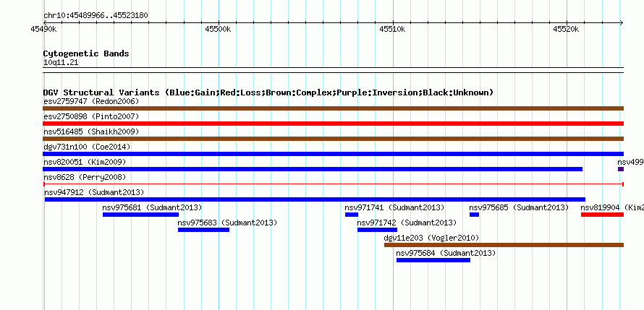The width and height of the screenshot is (644, 310).
Task: Click the nsv975685 (Sudmant2013) label text
Action: pos(519,207)
